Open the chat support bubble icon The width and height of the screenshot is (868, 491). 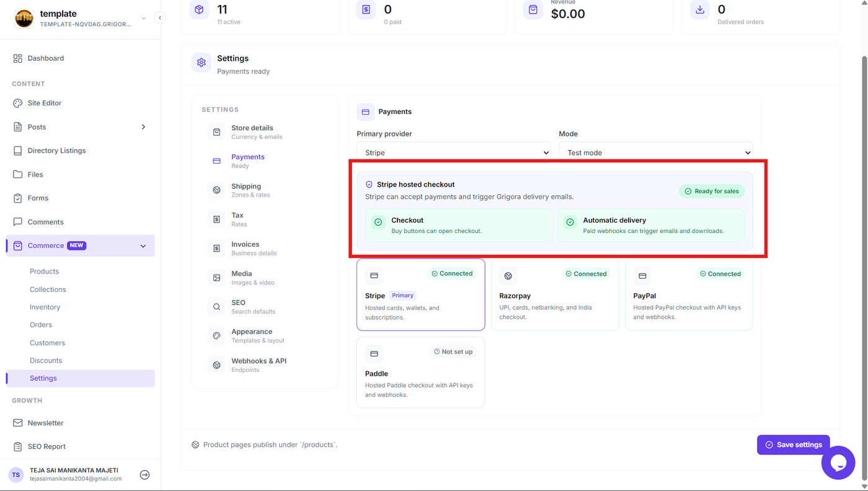tap(838, 462)
